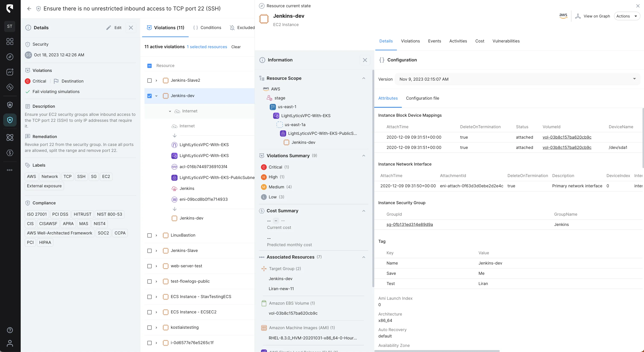Image resolution: width=644 pixels, height=352 pixels.
Task: Close the Information panel
Action: pos(365,60)
